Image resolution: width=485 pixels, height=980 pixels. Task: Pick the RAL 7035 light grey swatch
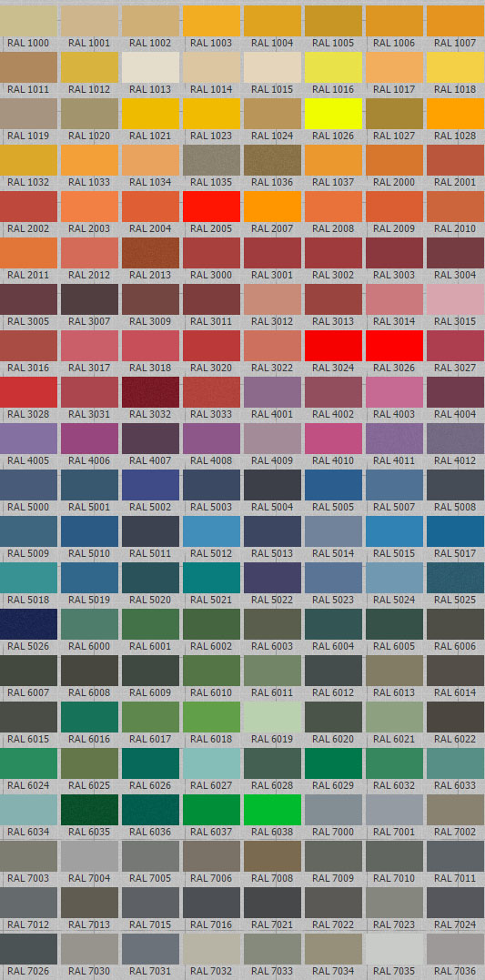(x=394, y=949)
